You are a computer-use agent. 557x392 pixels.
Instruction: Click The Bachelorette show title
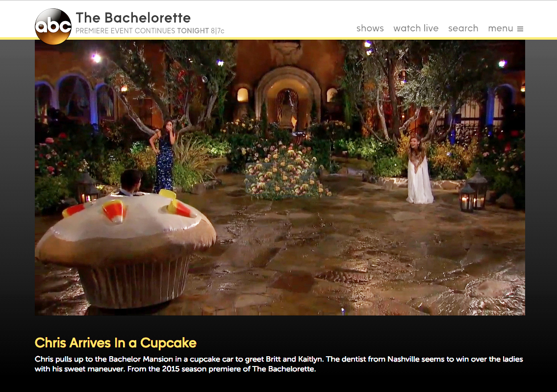[x=133, y=18]
